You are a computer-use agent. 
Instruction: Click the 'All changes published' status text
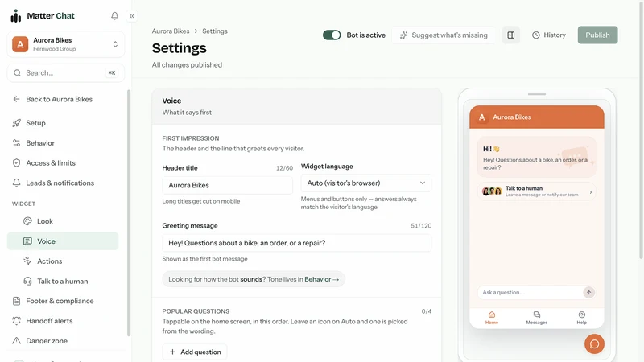pyautogui.click(x=187, y=65)
